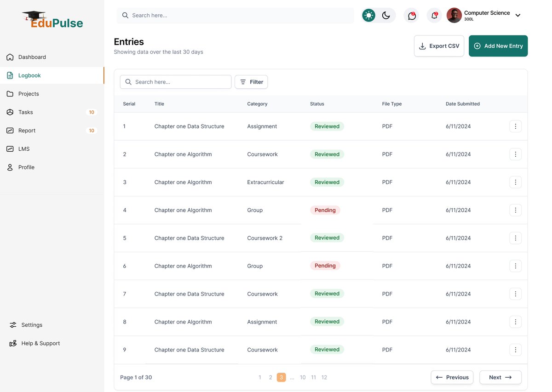Screen dimensions: 552x392
Task: Click the top search bar field
Action: pos(236,16)
